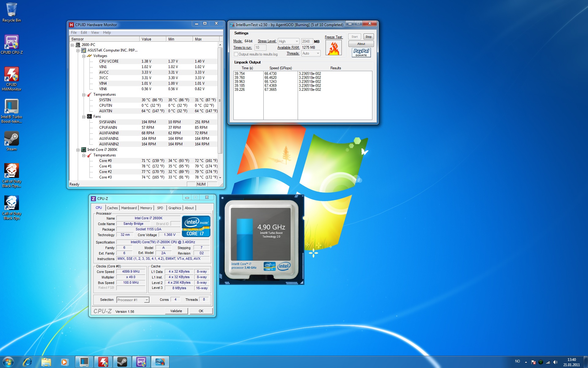The height and width of the screenshot is (368, 588).
Task: Click the Max column header in HWMonitor
Action: pyautogui.click(x=206, y=39)
